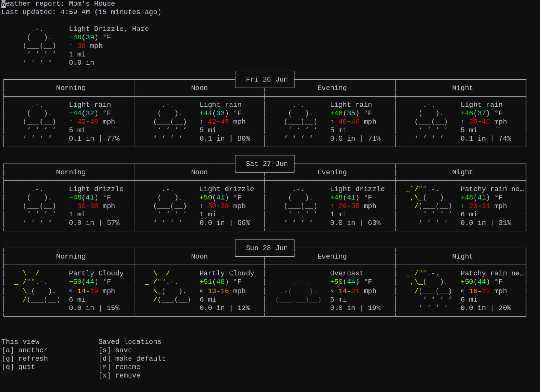This screenshot has width=540, height=392.
Task: Click the 'Light Drizzle, Haze' current condition
Action: point(109,29)
